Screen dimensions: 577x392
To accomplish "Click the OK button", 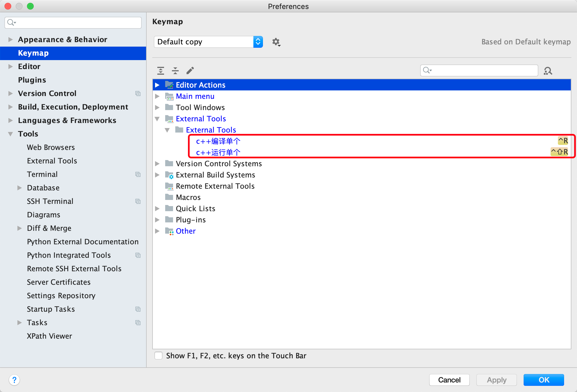I will click(544, 380).
